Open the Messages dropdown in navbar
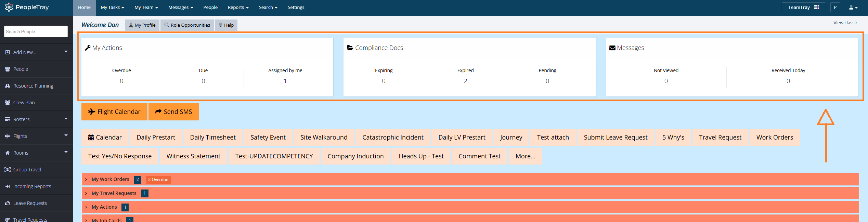868x222 pixels. (181, 7)
